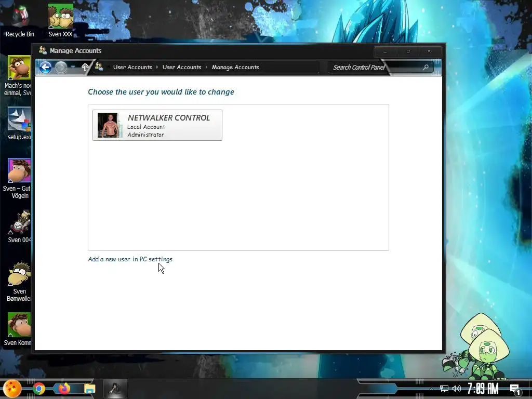Open the dragon ball Start button
The height and width of the screenshot is (399, 532).
(x=12, y=389)
